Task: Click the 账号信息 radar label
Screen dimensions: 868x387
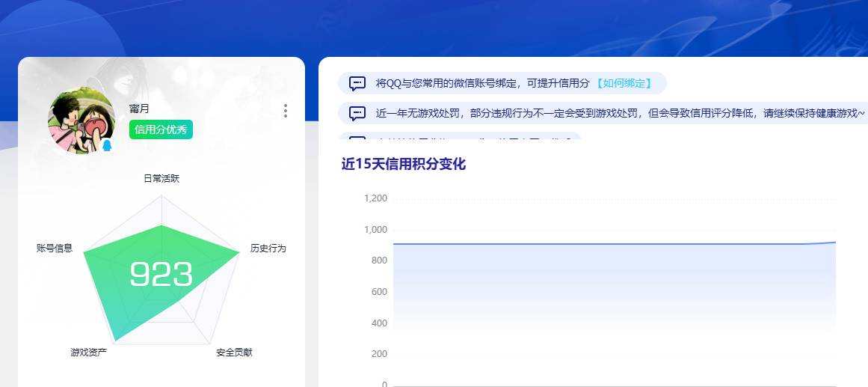Action: pos(55,249)
